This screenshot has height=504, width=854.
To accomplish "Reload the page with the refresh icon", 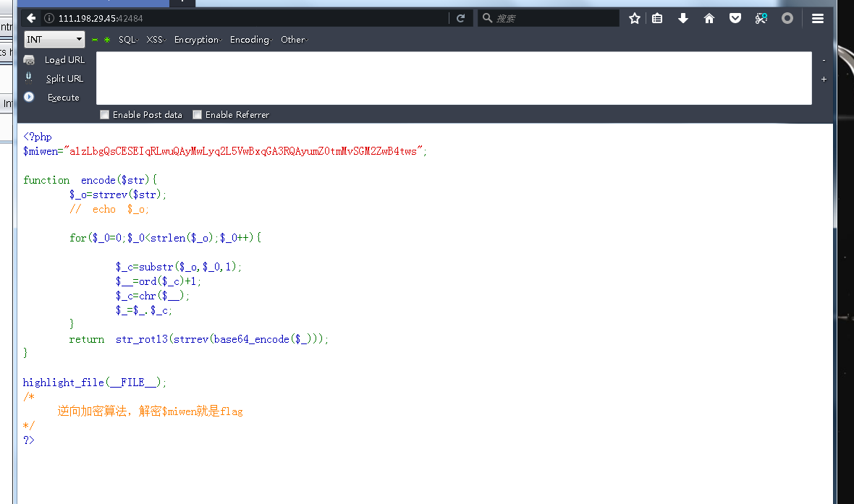I will [x=460, y=18].
